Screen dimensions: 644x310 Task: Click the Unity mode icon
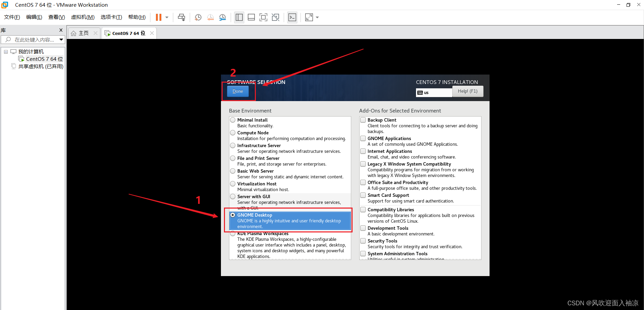pos(276,17)
